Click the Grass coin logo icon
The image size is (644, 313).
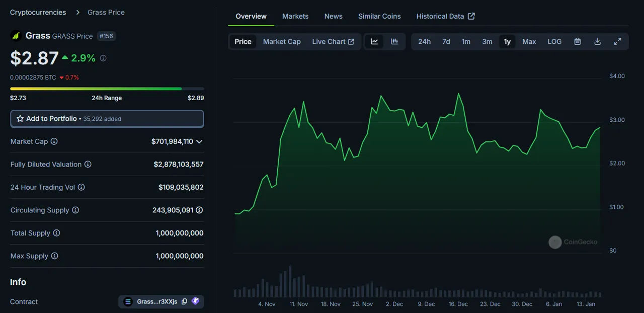point(16,36)
